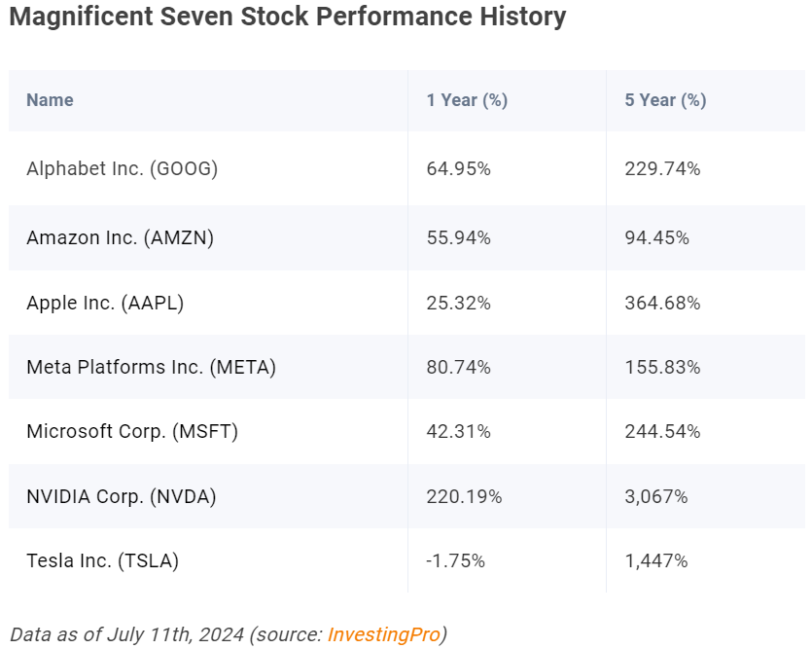Viewport: 812px width, 649px height.
Task: Open the InvestingPro source link
Action: click(384, 634)
